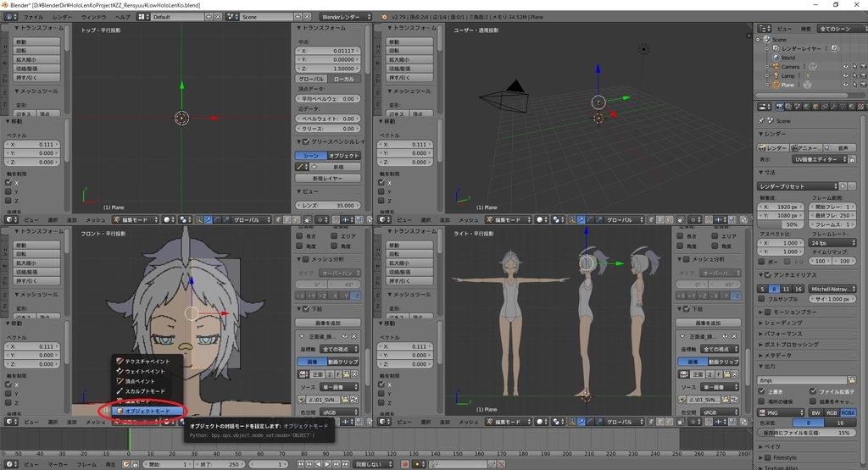Viewport: 868px width, 470px height.
Task: Click 新規レイヤー button
Action: [x=328, y=178]
